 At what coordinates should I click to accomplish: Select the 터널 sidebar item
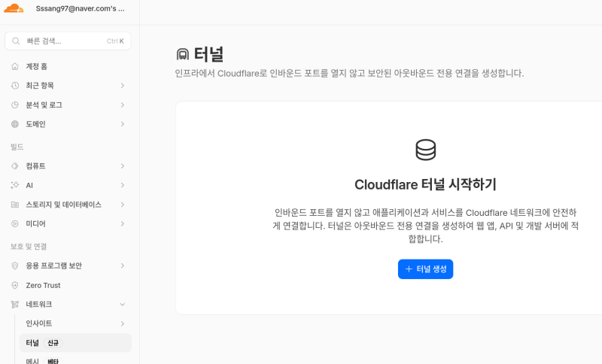(32, 343)
